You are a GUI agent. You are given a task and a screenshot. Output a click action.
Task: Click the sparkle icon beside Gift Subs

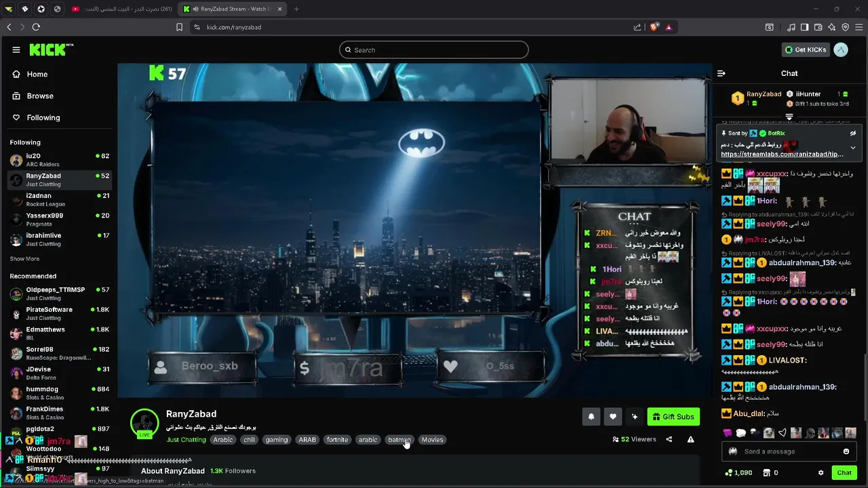click(x=635, y=417)
